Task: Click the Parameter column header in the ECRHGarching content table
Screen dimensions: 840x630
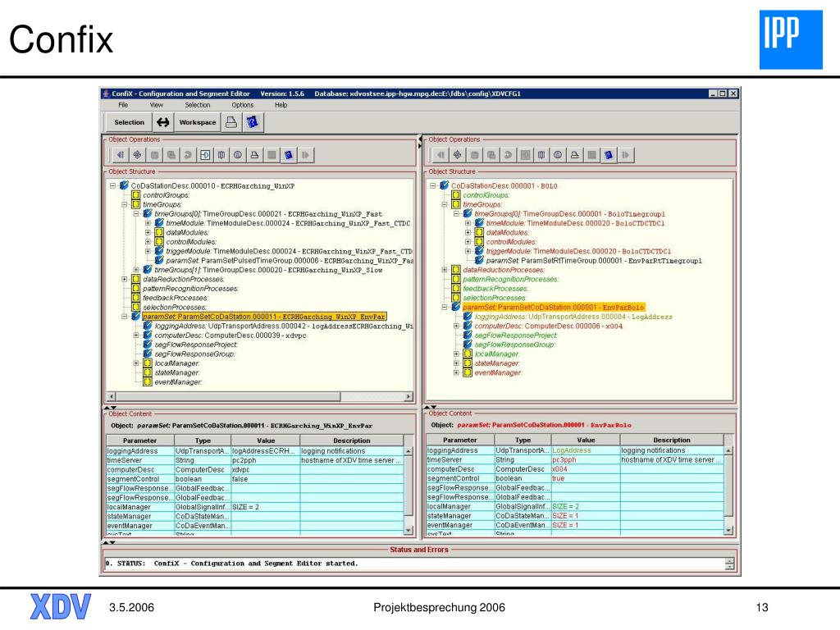Action: click(139, 441)
